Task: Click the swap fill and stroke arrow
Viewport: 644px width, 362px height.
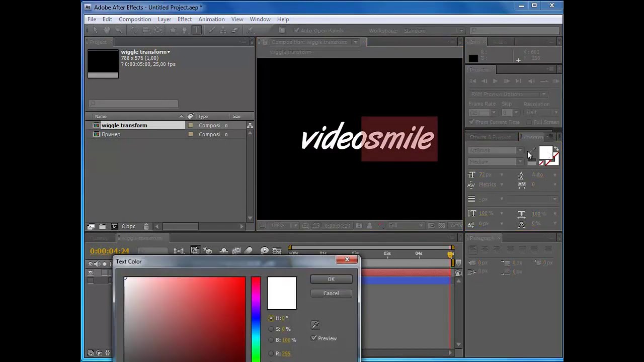Action: coord(556,149)
